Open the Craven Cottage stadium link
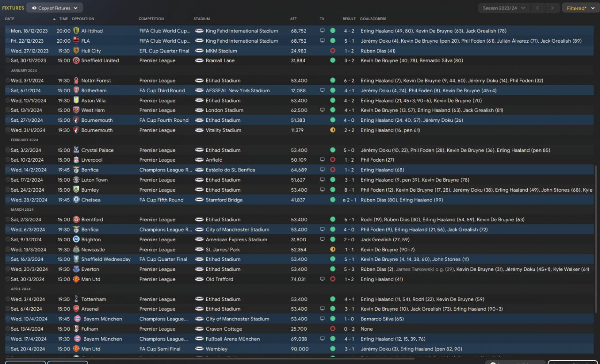Image resolution: width=600 pixels, height=364 pixels. point(224,329)
